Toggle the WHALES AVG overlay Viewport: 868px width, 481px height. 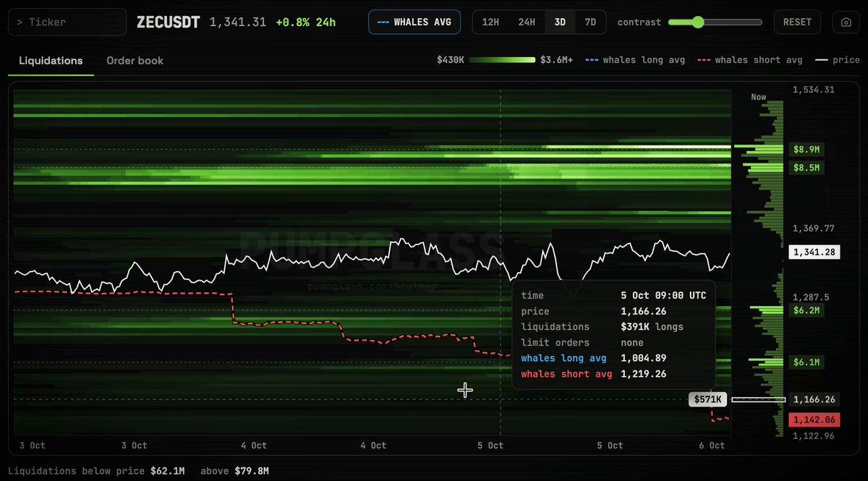[x=416, y=22]
